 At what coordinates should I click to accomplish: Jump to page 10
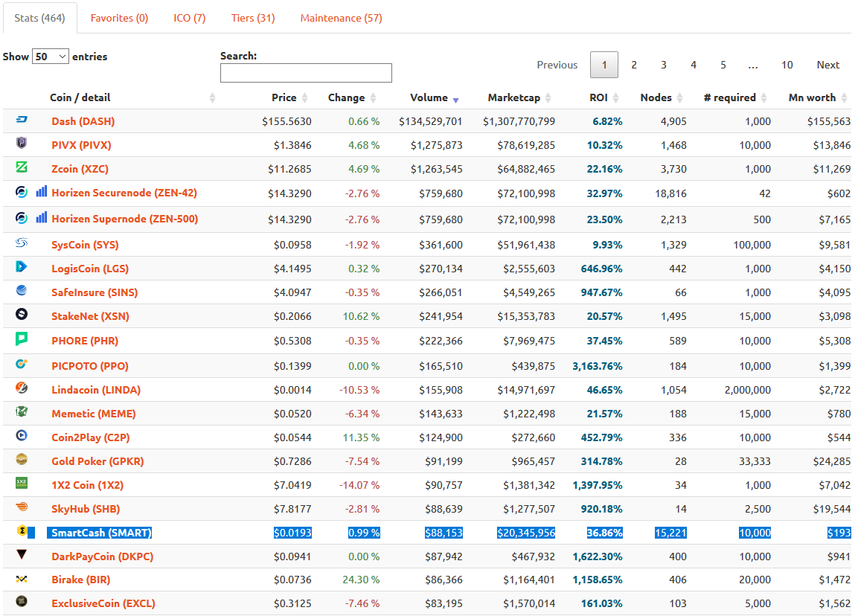pyautogui.click(x=787, y=65)
